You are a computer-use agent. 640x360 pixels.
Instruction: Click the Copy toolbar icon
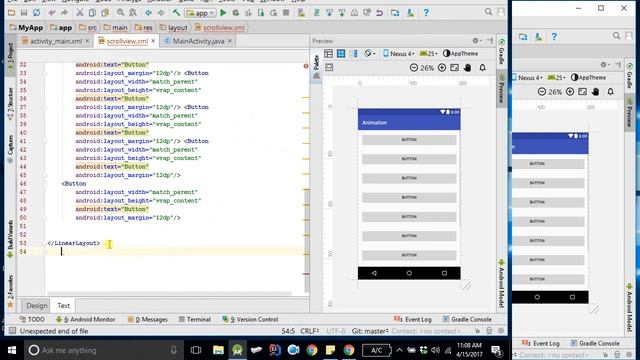coord(92,13)
